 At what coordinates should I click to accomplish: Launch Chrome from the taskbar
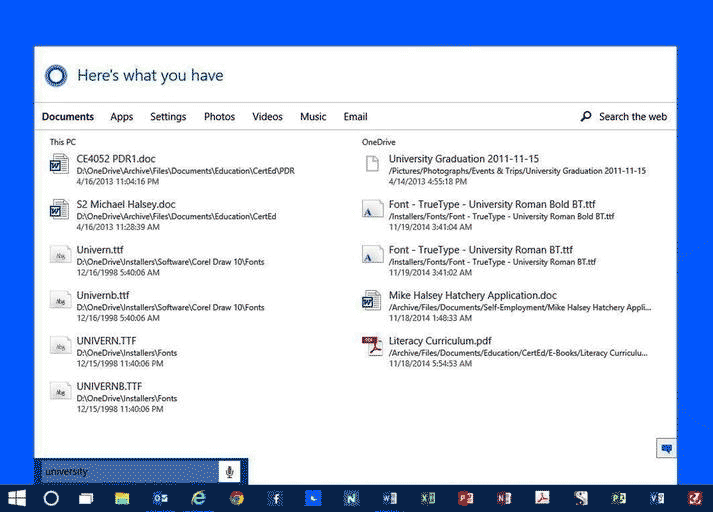[236, 497]
